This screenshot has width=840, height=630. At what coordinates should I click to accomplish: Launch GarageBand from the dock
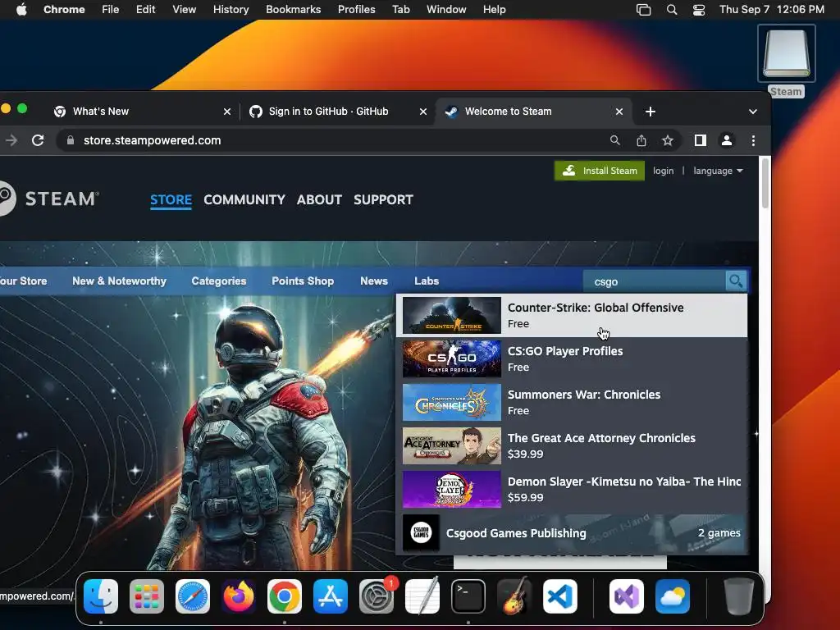point(514,596)
